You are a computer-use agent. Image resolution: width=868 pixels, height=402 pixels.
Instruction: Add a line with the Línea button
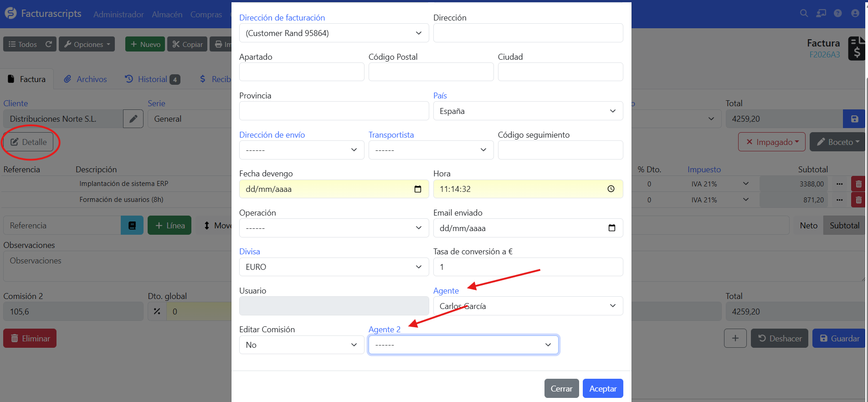(169, 226)
